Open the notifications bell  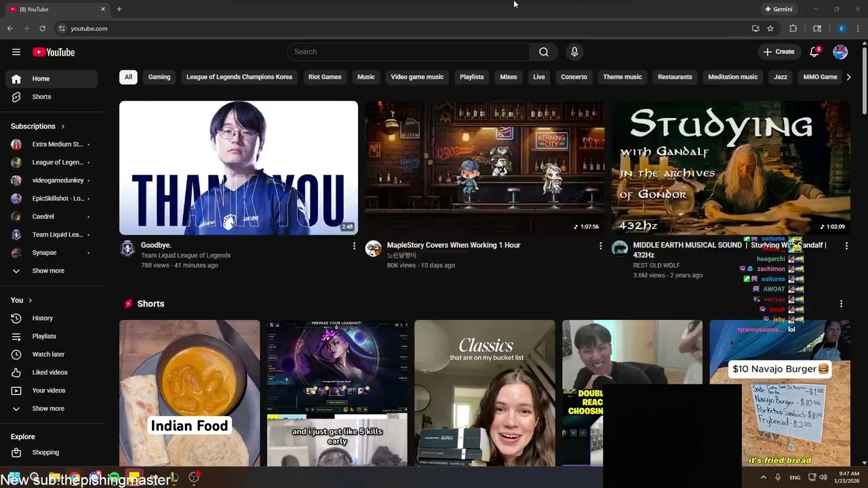815,52
